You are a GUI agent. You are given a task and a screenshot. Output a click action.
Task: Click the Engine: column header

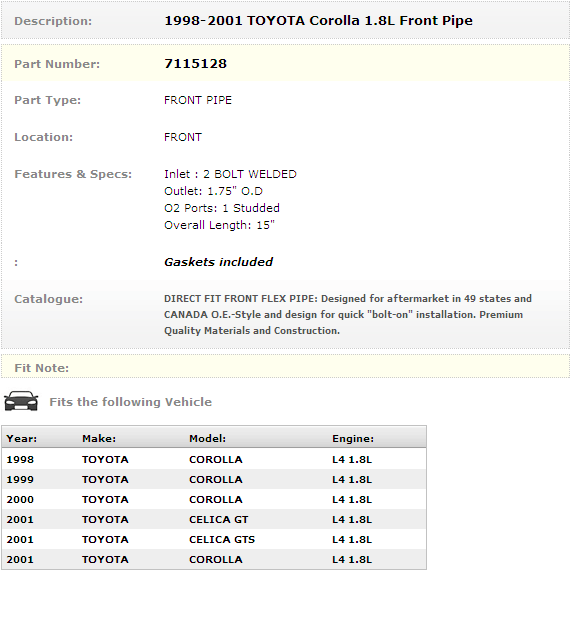tap(353, 438)
